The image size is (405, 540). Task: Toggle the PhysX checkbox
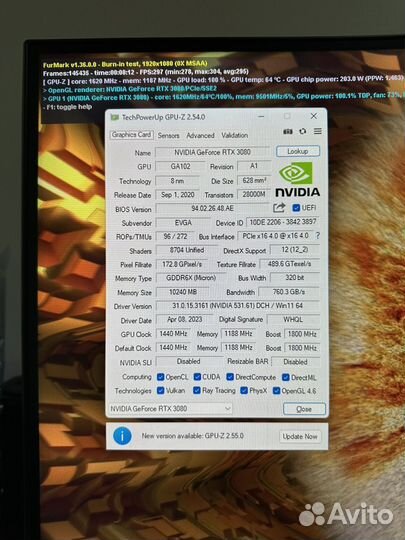point(244,390)
